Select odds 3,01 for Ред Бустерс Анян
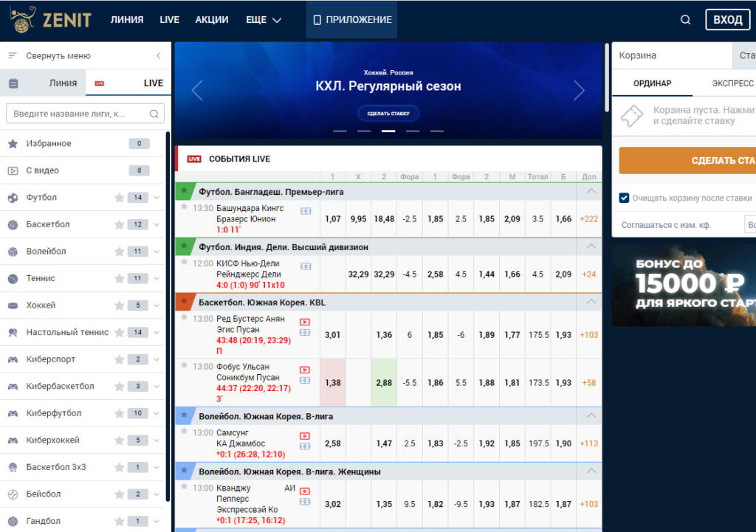Screen dimensions: 756x532 (333, 335)
